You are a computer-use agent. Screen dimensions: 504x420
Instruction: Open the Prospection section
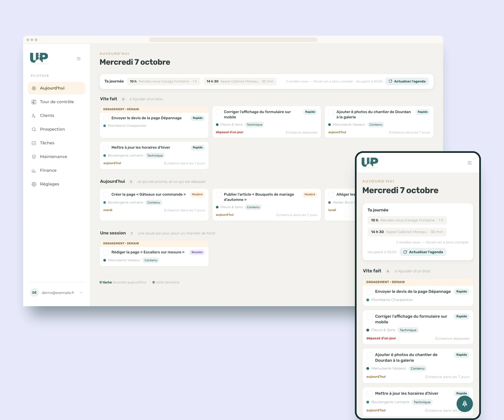pyautogui.click(x=56, y=129)
